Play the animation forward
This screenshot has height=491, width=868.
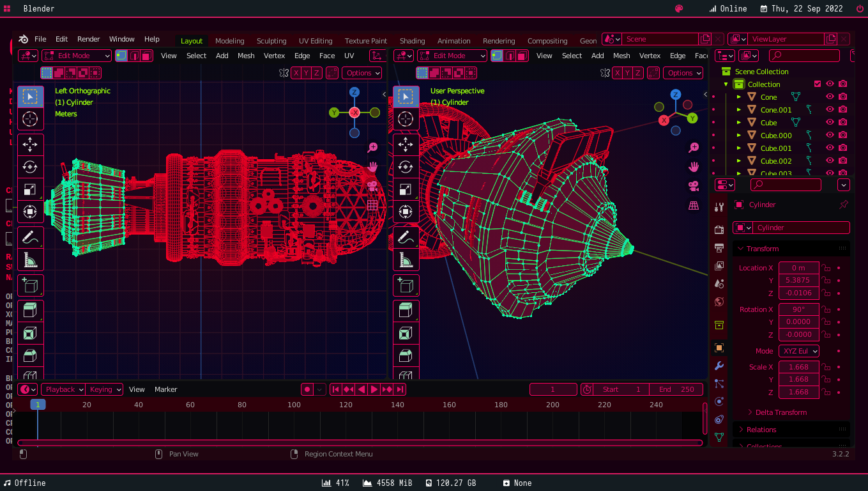point(374,389)
